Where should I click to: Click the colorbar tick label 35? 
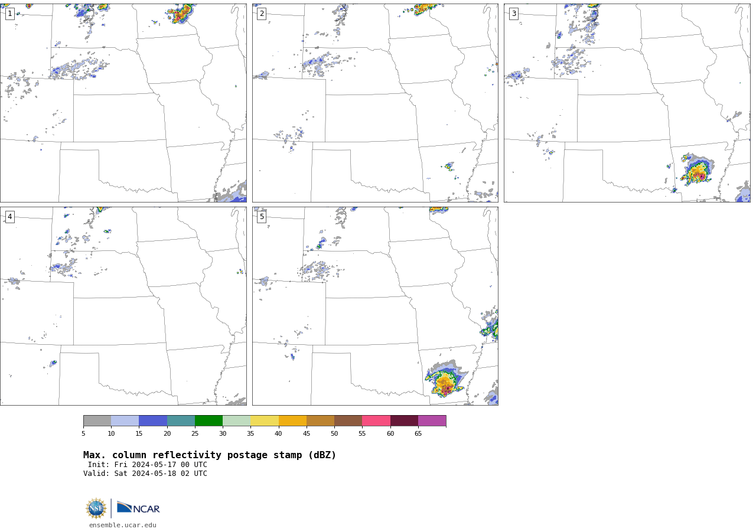(250, 434)
